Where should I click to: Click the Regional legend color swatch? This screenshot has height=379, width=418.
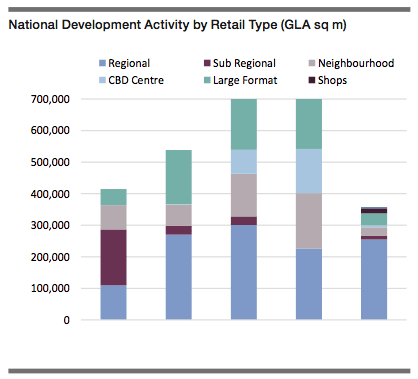coord(102,63)
